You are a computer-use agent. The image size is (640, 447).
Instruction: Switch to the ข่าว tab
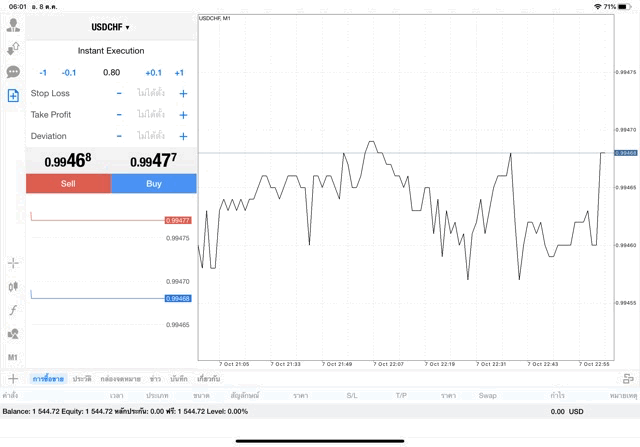click(x=155, y=379)
